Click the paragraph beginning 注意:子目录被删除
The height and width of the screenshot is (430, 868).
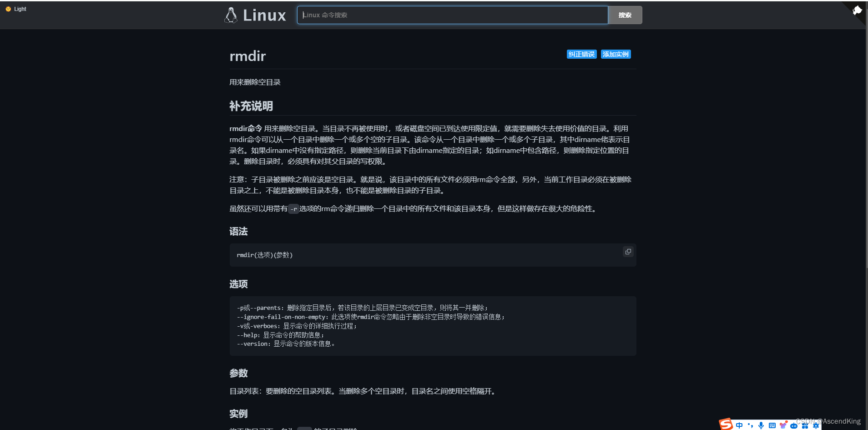point(430,185)
